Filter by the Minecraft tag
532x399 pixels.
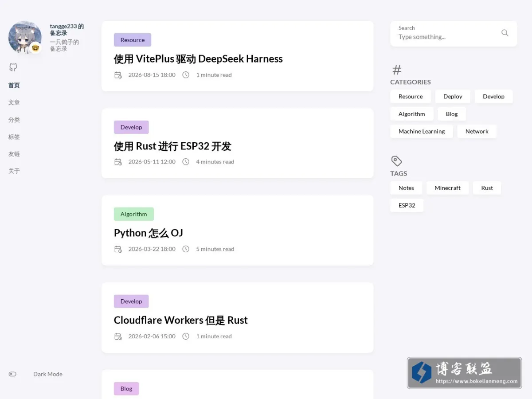coord(448,188)
